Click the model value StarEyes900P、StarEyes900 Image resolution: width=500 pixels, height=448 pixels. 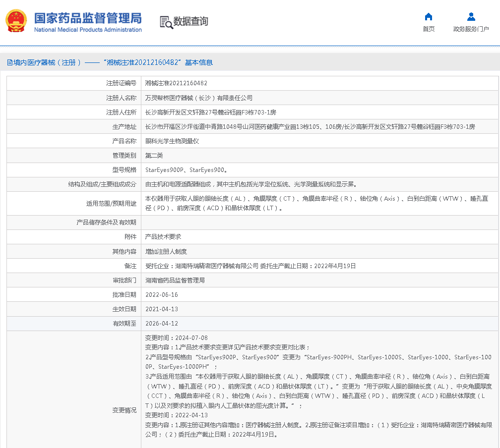coord(187,170)
